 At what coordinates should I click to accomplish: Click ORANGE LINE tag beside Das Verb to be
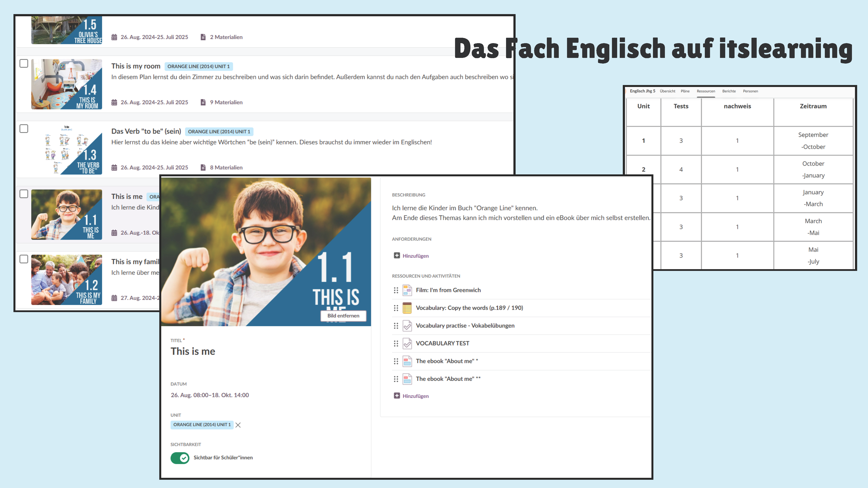(x=219, y=132)
